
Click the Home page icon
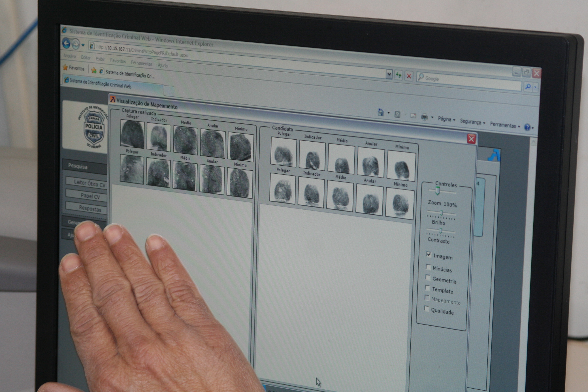(381, 112)
